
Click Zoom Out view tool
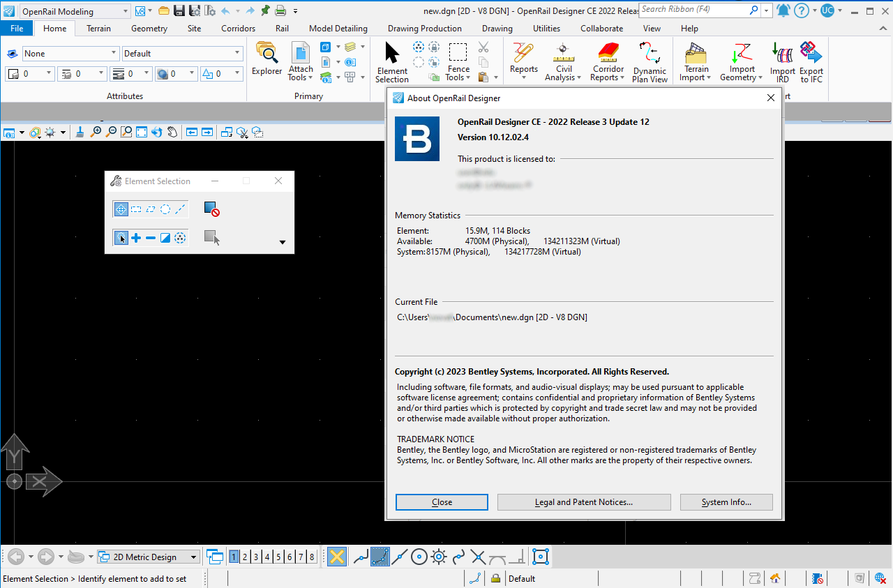click(x=111, y=131)
